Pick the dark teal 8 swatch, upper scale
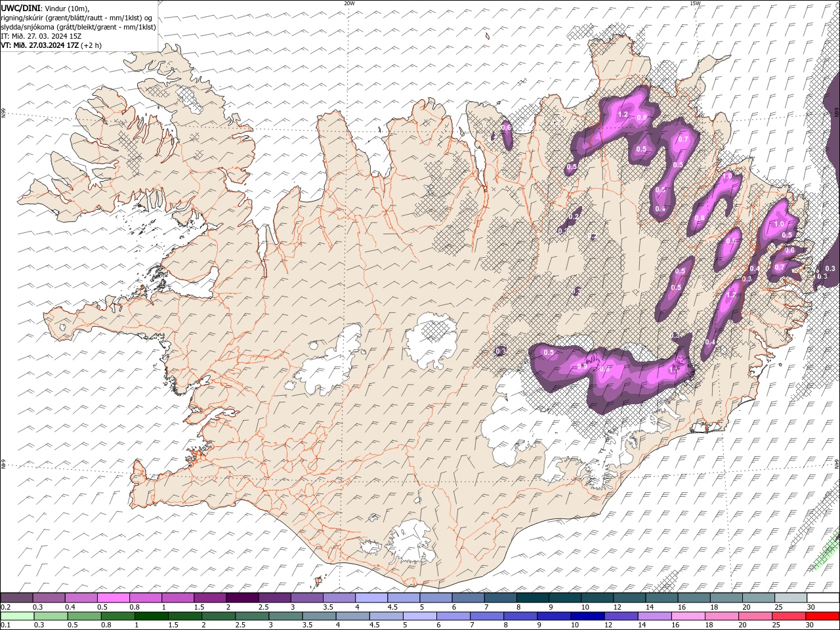 pyautogui.click(x=532, y=598)
